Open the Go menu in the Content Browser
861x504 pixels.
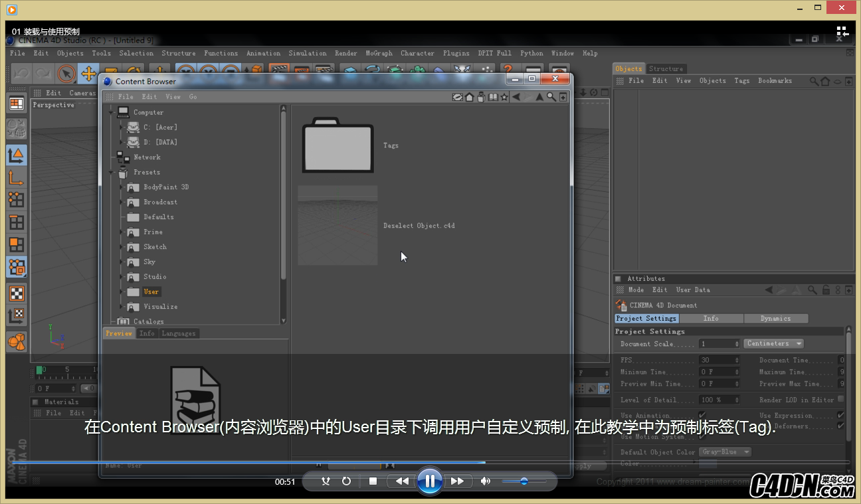click(193, 97)
